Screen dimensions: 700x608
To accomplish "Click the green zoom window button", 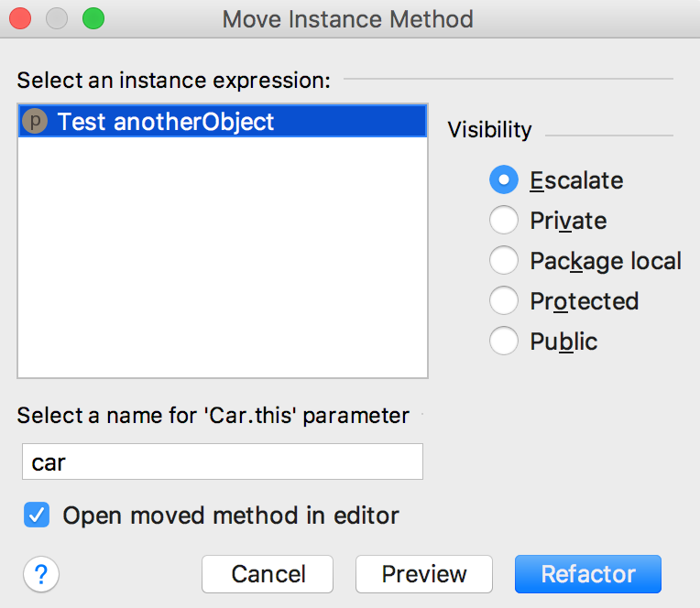I will (93, 18).
